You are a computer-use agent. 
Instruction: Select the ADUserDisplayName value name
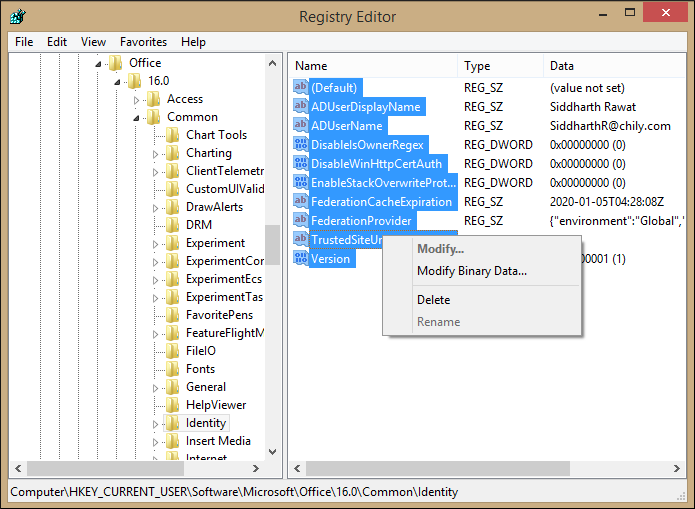pos(366,106)
